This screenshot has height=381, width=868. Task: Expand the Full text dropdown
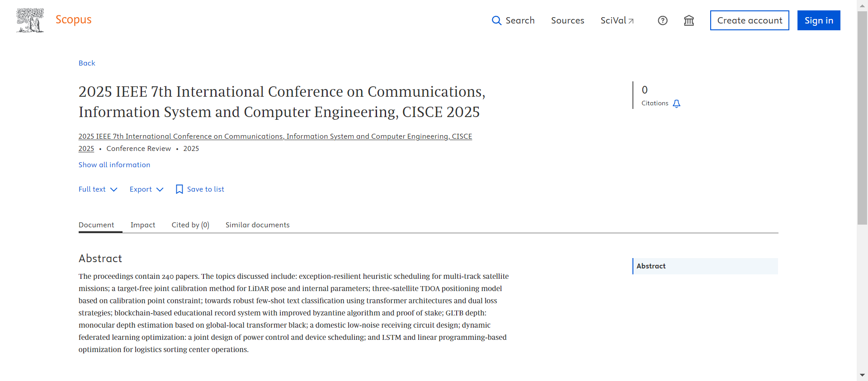(x=98, y=189)
